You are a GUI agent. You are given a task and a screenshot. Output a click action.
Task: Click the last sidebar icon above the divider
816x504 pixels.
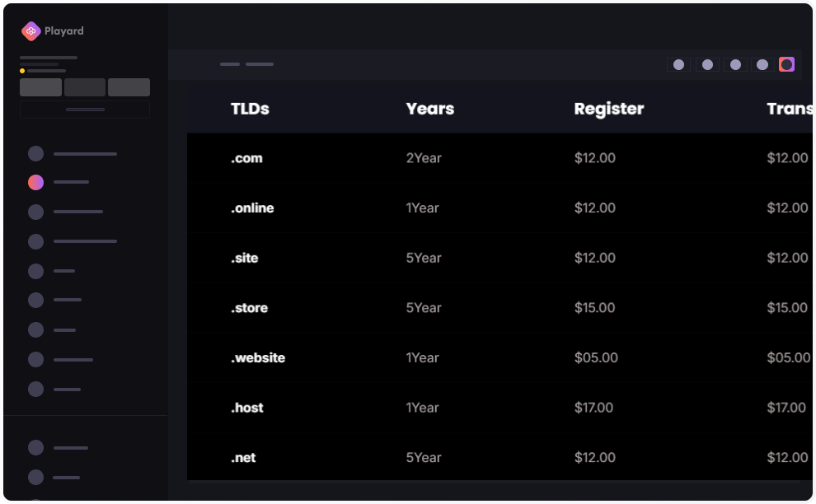tap(35, 389)
